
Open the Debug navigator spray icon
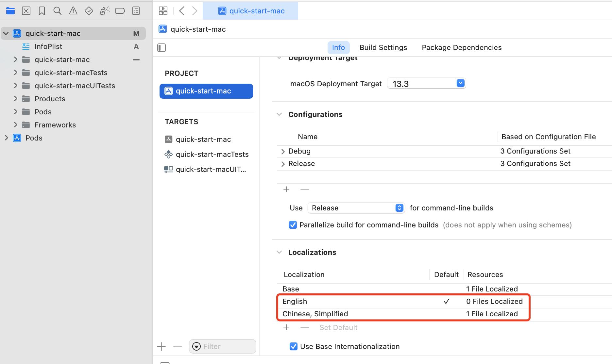(105, 11)
